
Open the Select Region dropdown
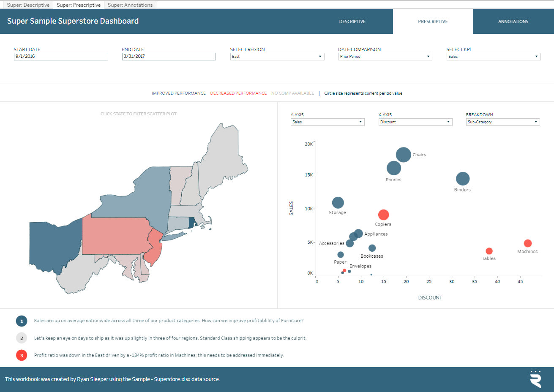tap(277, 57)
